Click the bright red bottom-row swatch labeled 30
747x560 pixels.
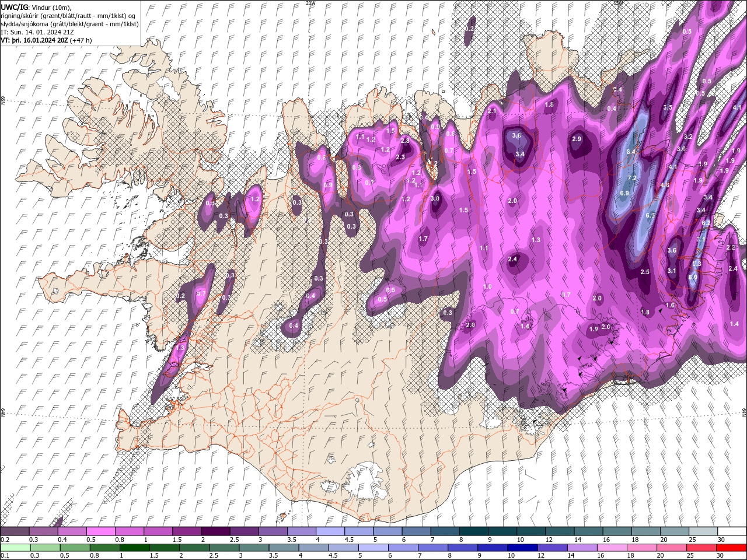coord(731,548)
